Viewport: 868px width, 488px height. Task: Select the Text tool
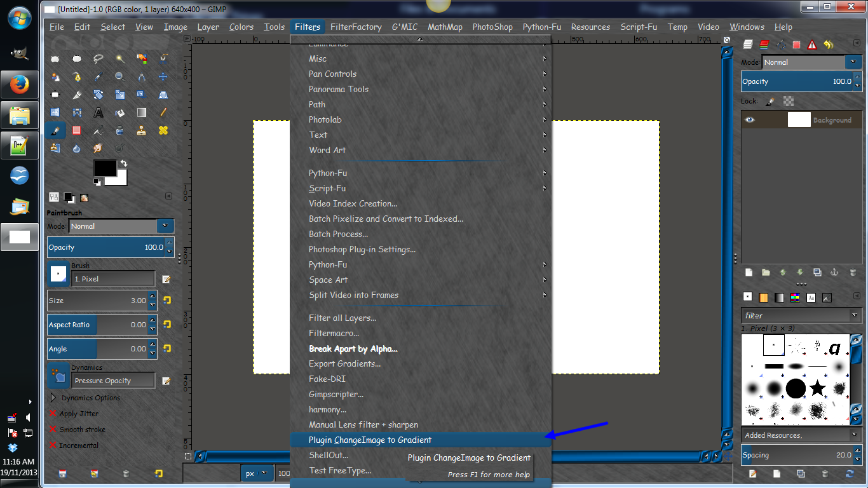98,112
